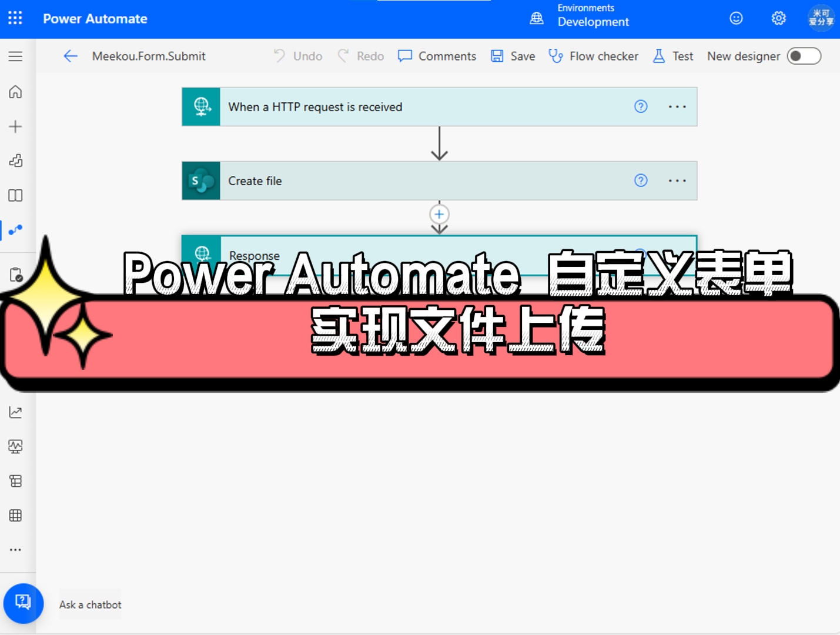Image resolution: width=840 pixels, height=635 pixels.
Task: Open the ellipsis menu on HTTP request trigger
Action: (x=677, y=106)
